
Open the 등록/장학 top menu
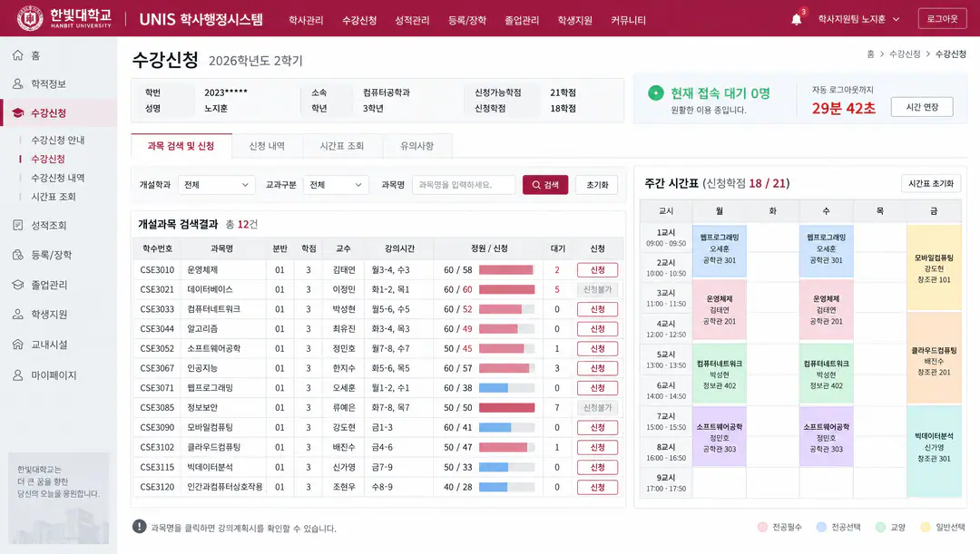[x=467, y=20]
